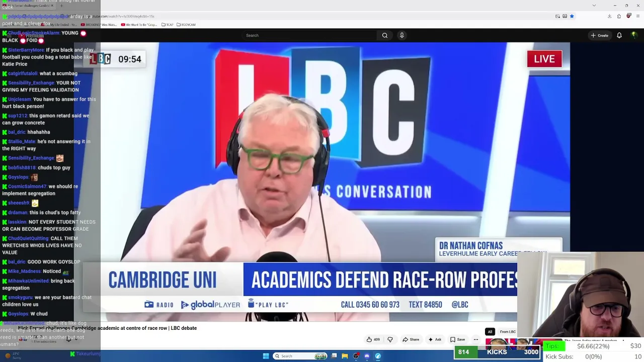Viewport: 644px width, 362px height.
Task: Click the emote in sheeesh9's message
Action: coord(35,203)
